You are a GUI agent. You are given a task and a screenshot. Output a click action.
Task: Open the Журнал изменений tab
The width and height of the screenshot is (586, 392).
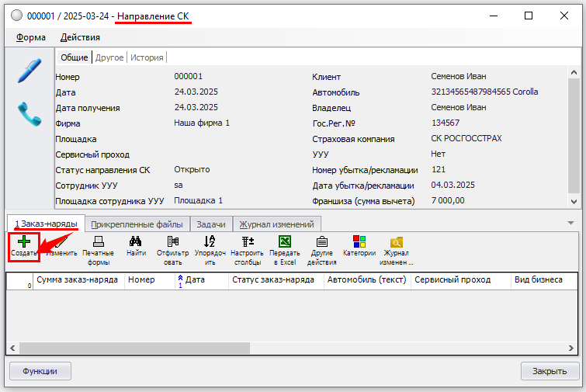pos(276,224)
